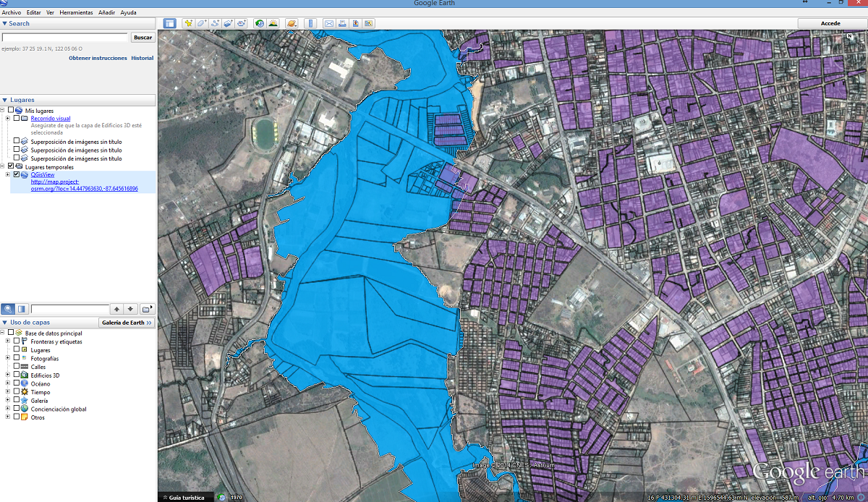
Task: Click the Obtener instrucciones link
Action: 98,58
